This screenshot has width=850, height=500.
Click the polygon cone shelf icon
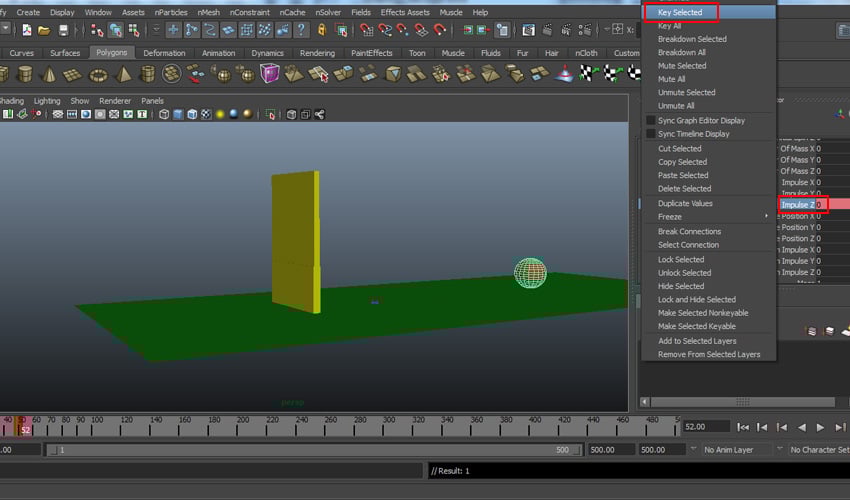pyautogui.click(x=48, y=74)
